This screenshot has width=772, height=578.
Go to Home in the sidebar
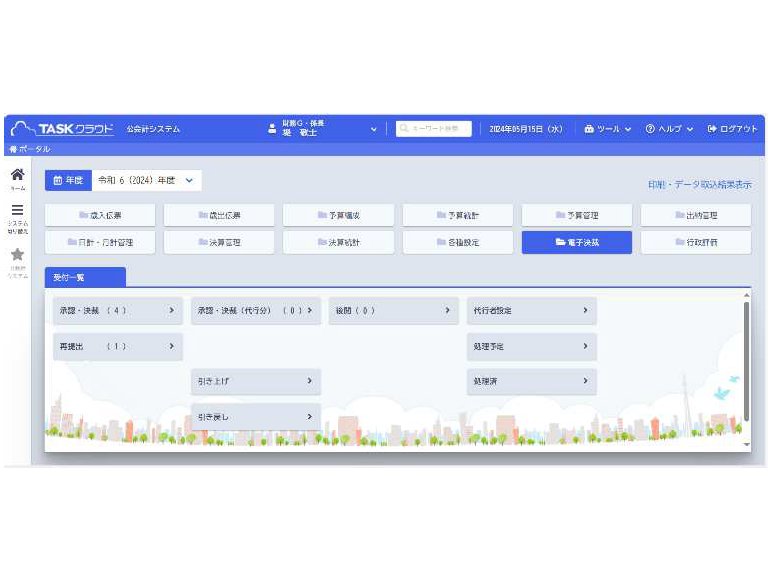18,179
